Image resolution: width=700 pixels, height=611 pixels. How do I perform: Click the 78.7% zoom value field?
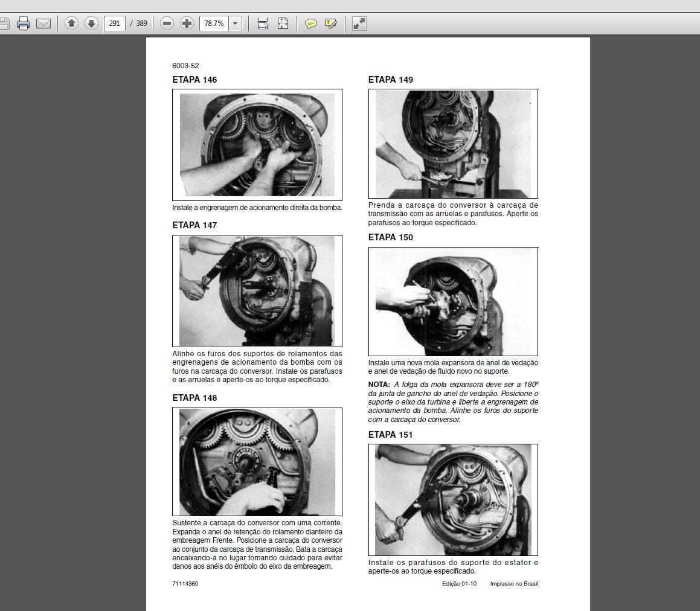click(214, 23)
